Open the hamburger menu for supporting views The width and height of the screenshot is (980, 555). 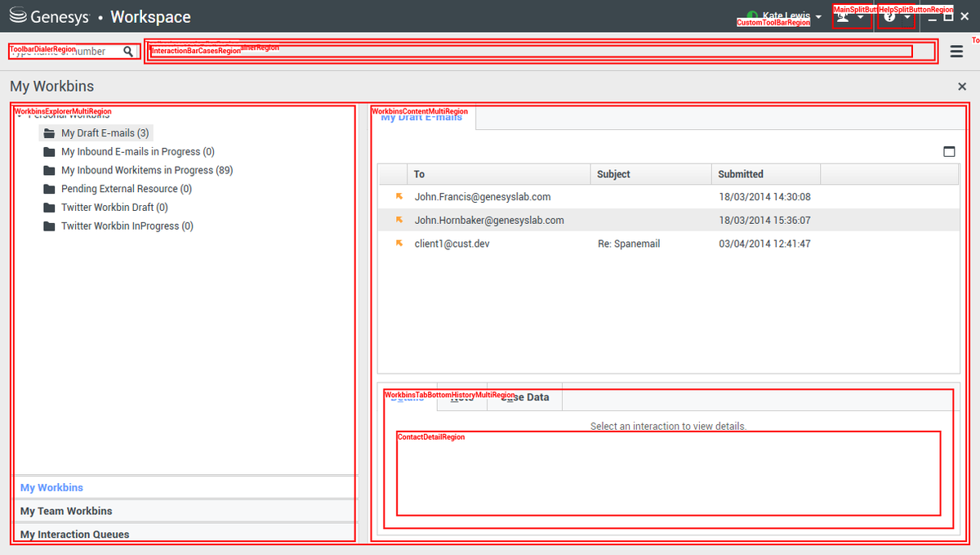point(956,51)
